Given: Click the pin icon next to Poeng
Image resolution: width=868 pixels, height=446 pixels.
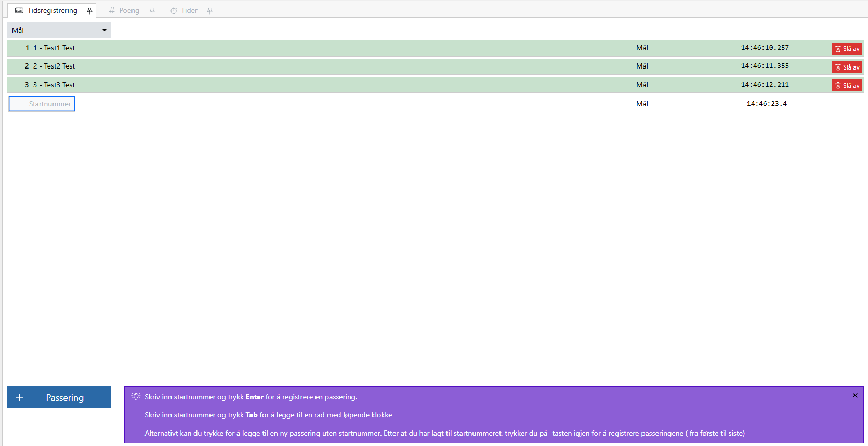Looking at the screenshot, I should [x=152, y=10].
